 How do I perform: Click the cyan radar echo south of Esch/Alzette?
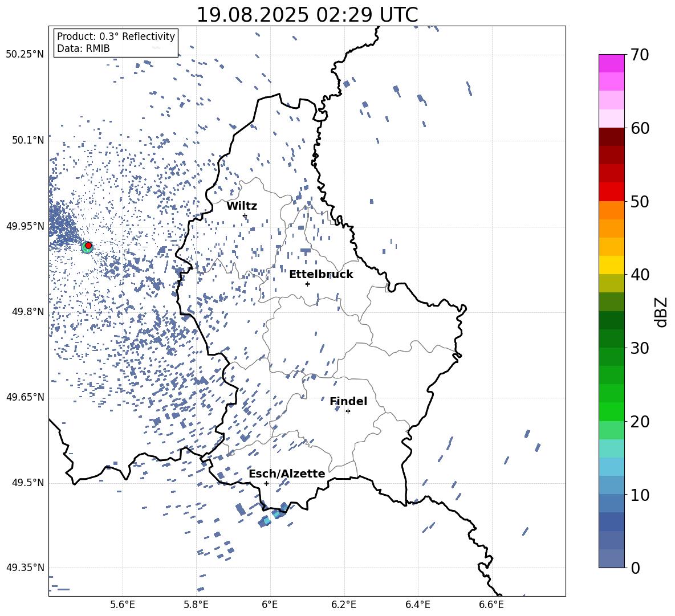[x=267, y=521]
